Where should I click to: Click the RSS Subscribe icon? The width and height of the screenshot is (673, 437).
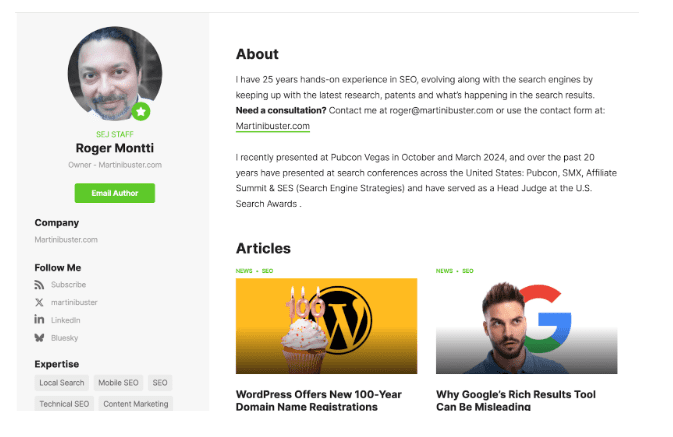tap(39, 285)
